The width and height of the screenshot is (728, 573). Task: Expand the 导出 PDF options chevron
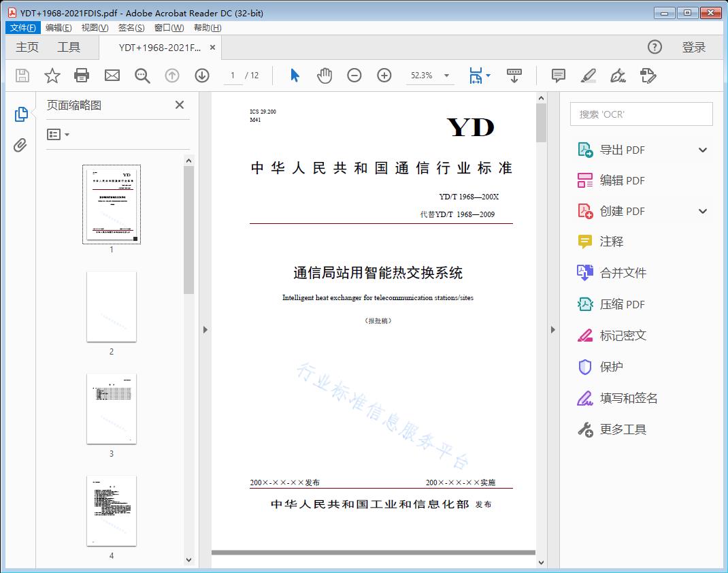702,149
